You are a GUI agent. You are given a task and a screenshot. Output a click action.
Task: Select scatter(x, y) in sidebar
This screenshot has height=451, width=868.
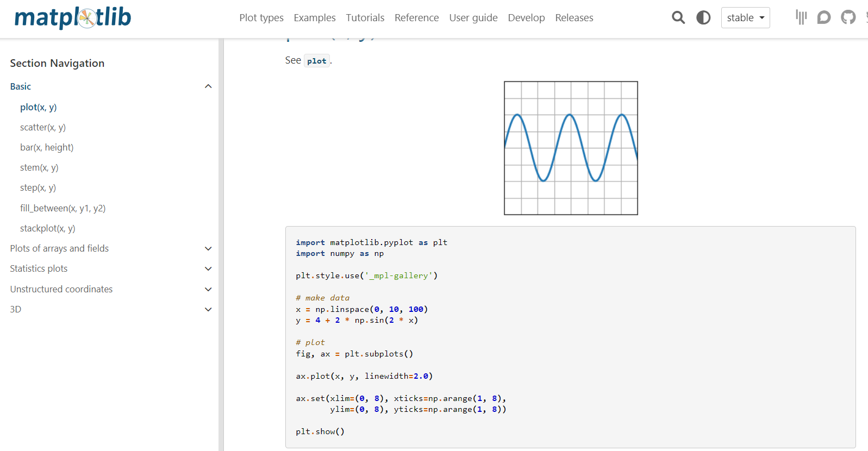coord(43,127)
